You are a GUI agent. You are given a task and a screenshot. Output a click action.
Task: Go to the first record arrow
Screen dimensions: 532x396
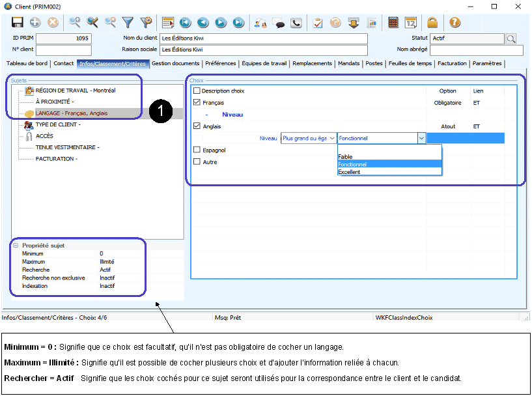coord(186,22)
